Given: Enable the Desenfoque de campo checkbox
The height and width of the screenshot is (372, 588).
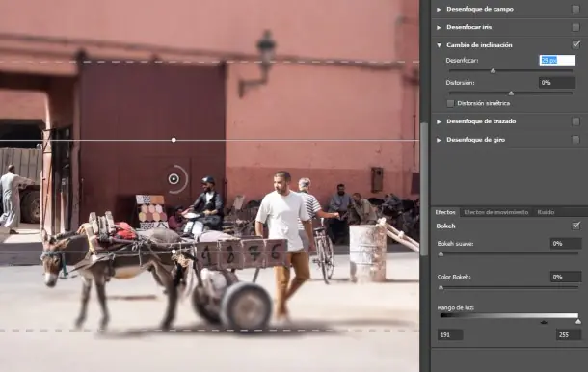Looking at the screenshot, I should point(575,9).
